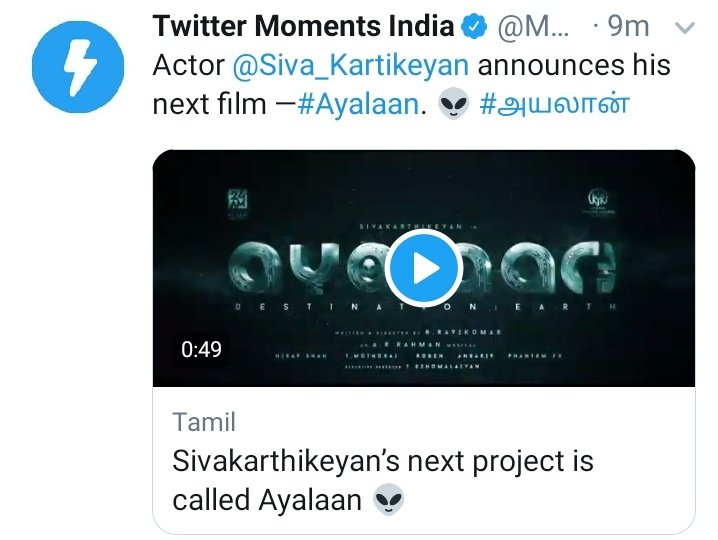Click the Twitter Moments India name

coord(303,26)
